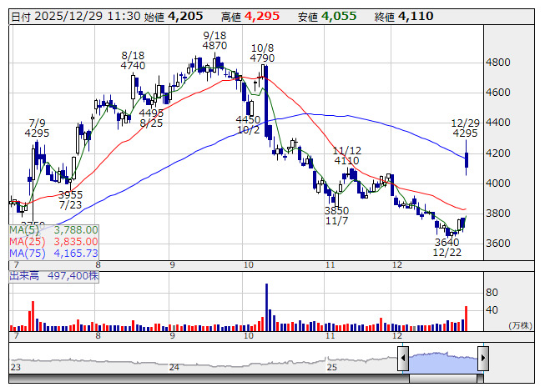Click the horizontal scrollbar thumb at bottom
This screenshot has width=545, height=392.
pos(443,379)
